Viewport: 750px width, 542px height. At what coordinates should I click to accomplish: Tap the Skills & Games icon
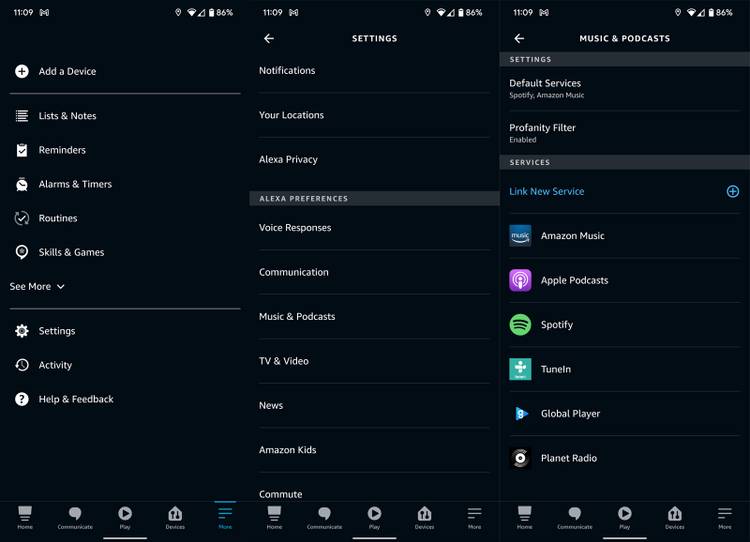click(22, 252)
